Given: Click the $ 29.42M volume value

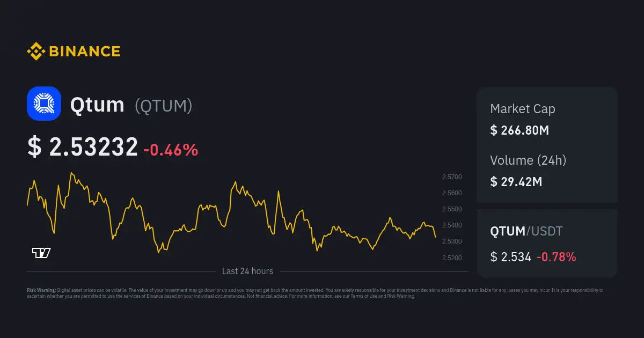Looking at the screenshot, I should 516,182.
